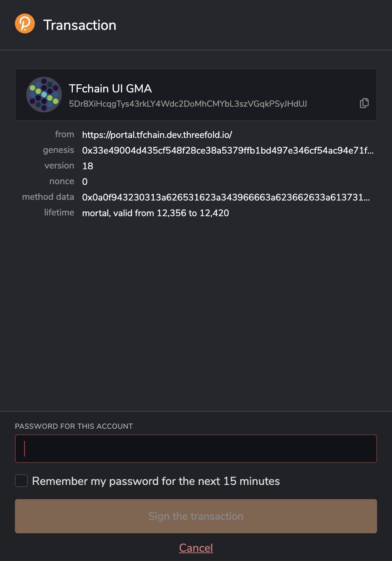Select the TFchain UI GMA account name
The width and height of the screenshot is (392, 561).
point(110,89)
